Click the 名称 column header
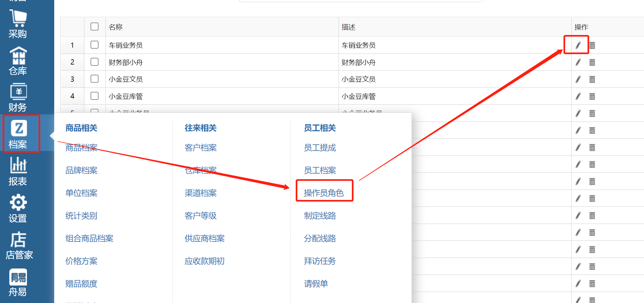The height and width of the screenshot is (303, 644). [116, 27]
